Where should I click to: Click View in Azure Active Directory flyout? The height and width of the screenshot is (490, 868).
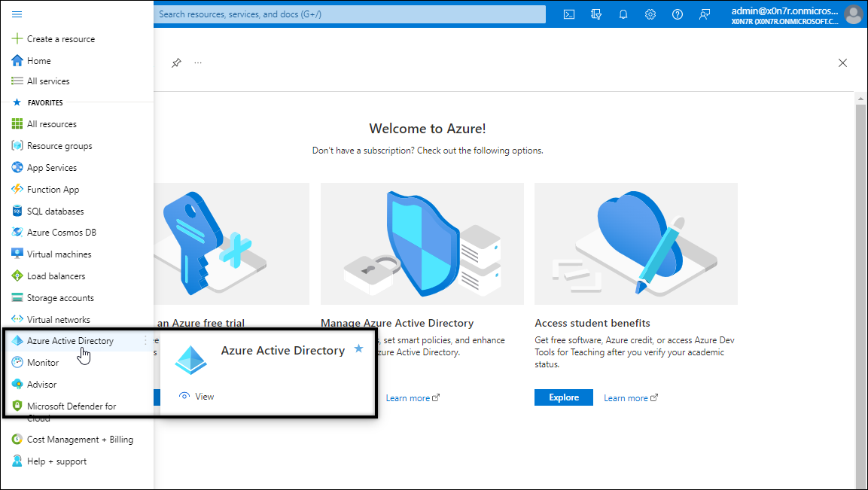pos(196,397)
